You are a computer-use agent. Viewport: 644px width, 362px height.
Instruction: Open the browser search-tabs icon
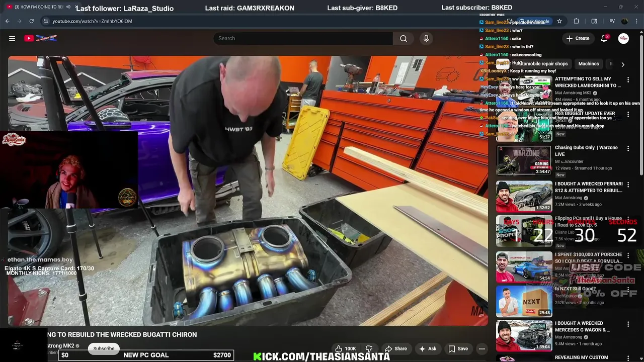[594, 21]
